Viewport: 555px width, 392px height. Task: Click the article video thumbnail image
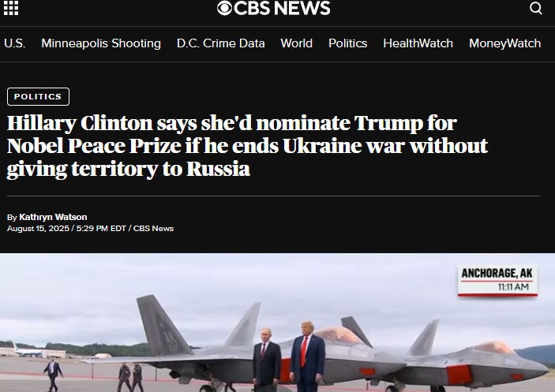coord(278,323)
